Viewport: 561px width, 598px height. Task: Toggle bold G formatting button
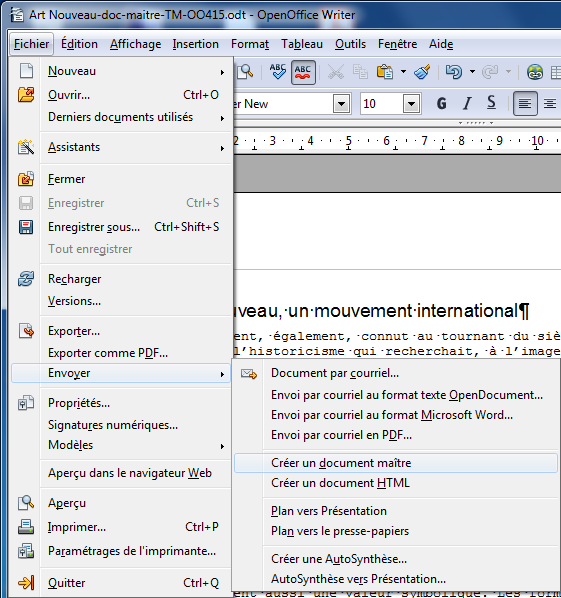pos(442,103)
